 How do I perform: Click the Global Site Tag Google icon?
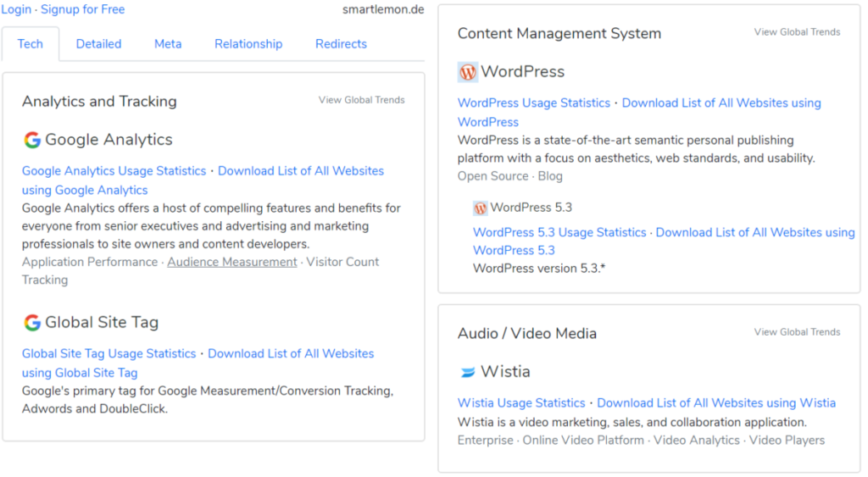tap(32, 323)
